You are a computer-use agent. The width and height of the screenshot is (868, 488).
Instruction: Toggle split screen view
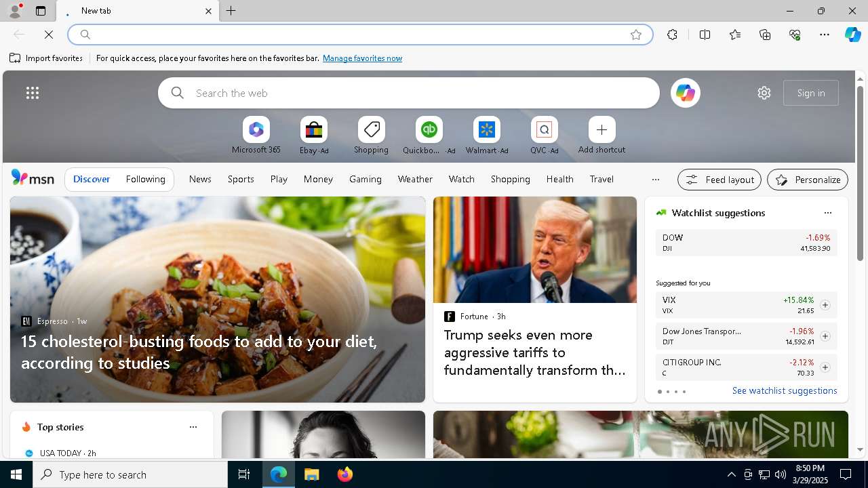coord(705,35)
